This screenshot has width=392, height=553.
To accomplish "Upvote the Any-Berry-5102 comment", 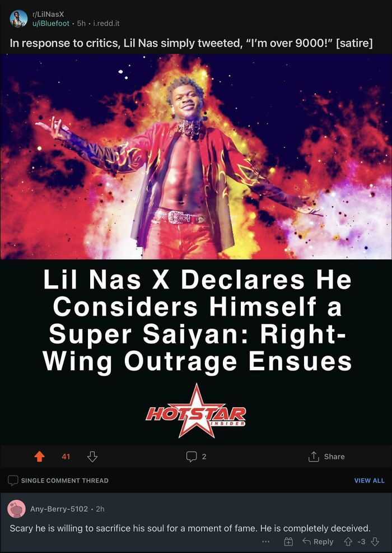I will click(348, 541).
